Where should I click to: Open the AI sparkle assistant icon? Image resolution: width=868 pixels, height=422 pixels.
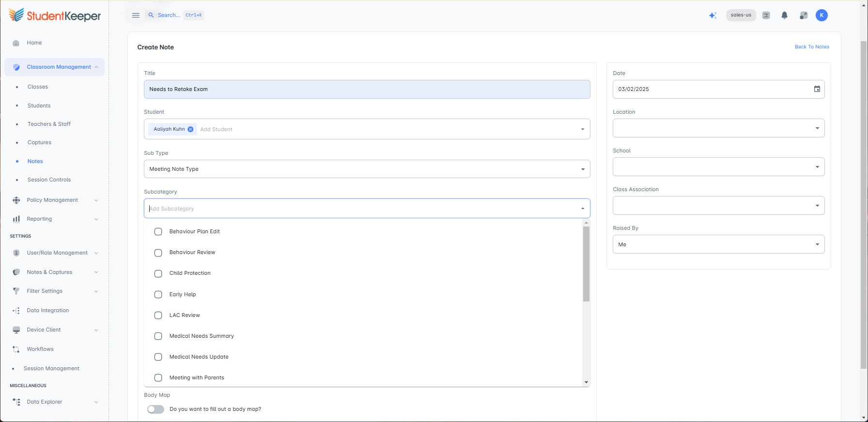(x=713, y=15)
